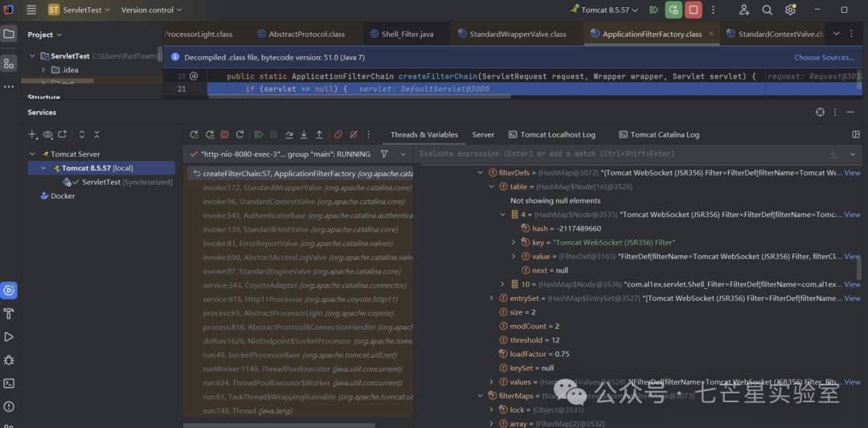The height and width of the screenshot is (428, 868).
Task: Toggle mute breakpoints
Action: pos(353,134)
